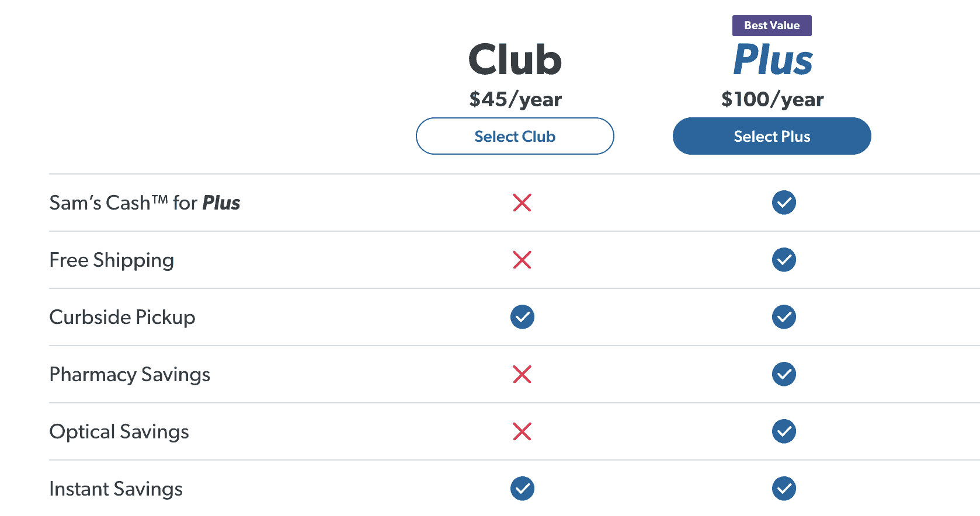980x516 pixels.
Task: Click the Instant Savings checkmark under Plus
Action: pos(784,489)
